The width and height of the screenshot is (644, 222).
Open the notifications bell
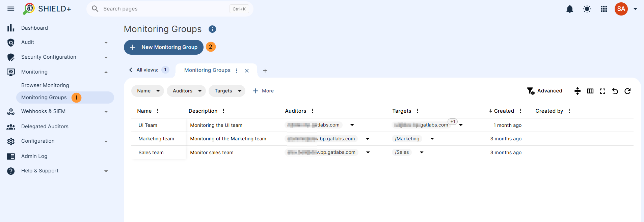coord(570,9)
